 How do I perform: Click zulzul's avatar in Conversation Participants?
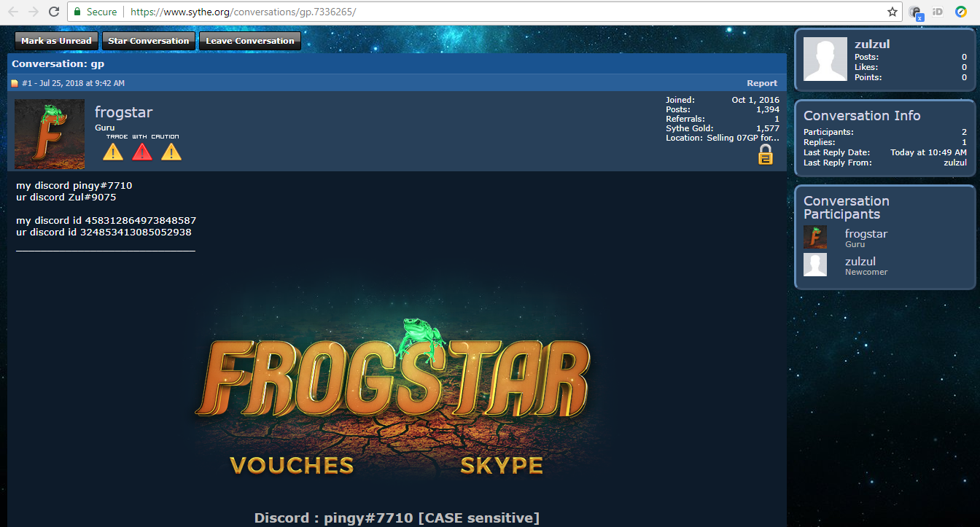coord(815,265)
